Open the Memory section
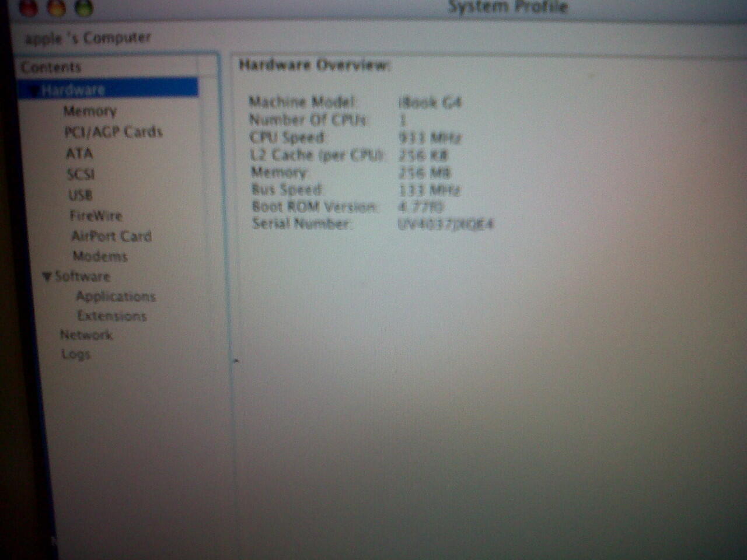The width and height of the screenshot is (747, 560). [90, 111]
